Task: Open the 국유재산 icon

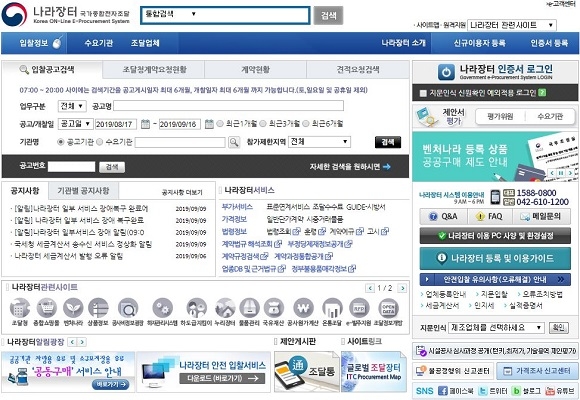Action: click(274, 308)
